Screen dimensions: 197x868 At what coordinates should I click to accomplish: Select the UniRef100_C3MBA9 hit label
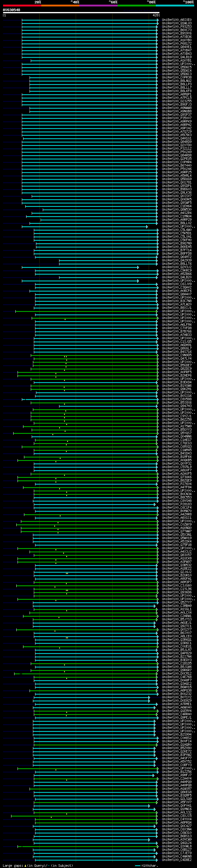tap(176, 606)
